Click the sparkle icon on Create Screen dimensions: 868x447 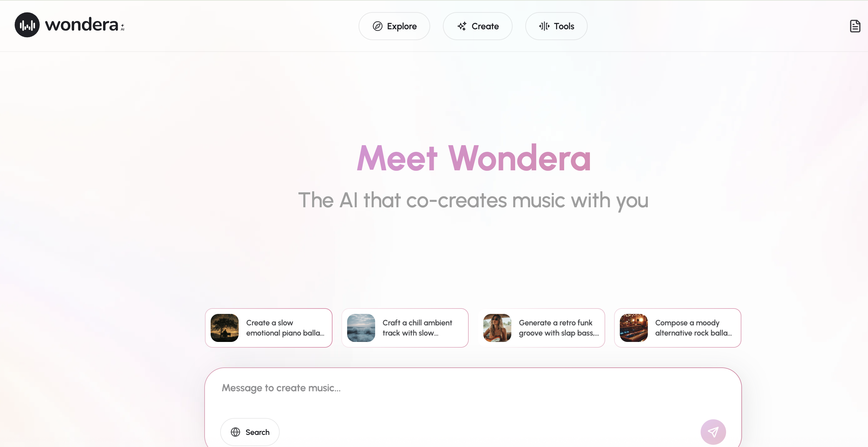click(x=462, y=26)
